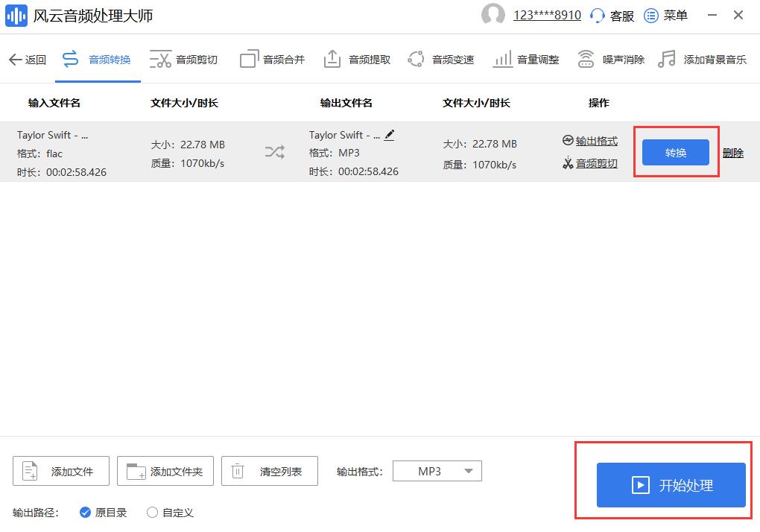Open the 音频提取 audio extraction tool

click(x=356, y=60)
